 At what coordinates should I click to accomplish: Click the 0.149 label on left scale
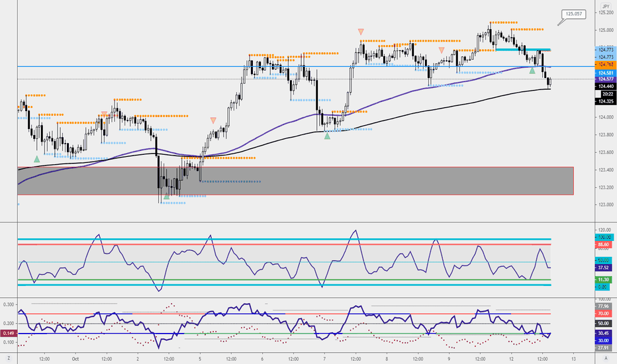tap(8, 334)
